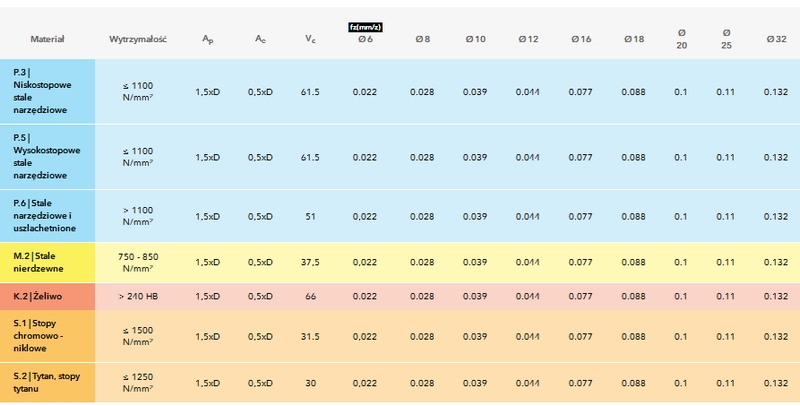Click the Ø 32 column header
Screen dimensions: 800x406
click(775, 39)
